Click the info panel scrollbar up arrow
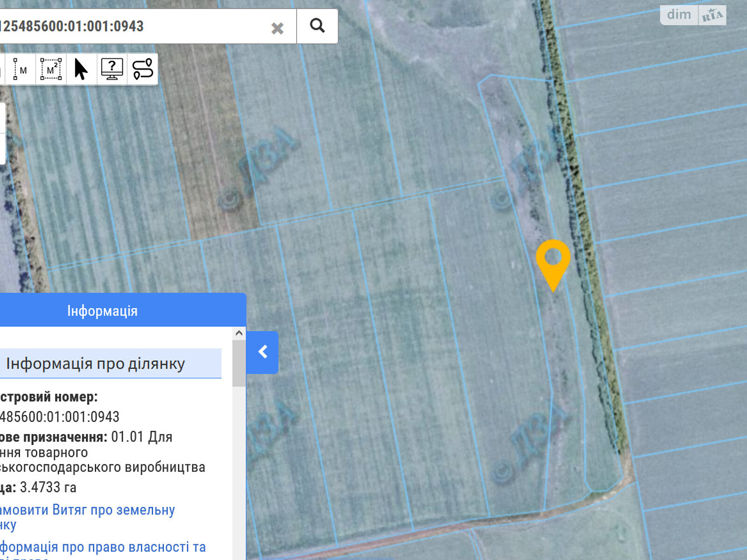Screen dimensions: 747x560 [239, 333]
